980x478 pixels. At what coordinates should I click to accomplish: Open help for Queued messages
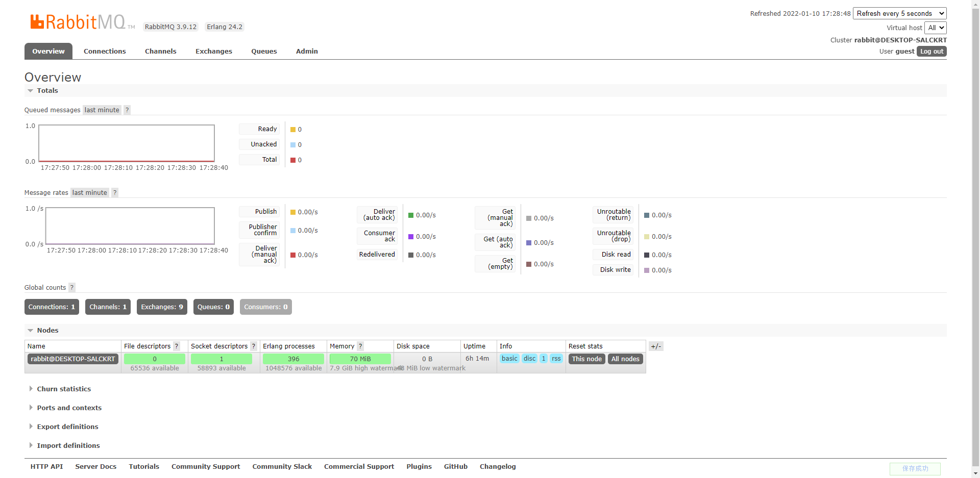(x=127, y=110)
